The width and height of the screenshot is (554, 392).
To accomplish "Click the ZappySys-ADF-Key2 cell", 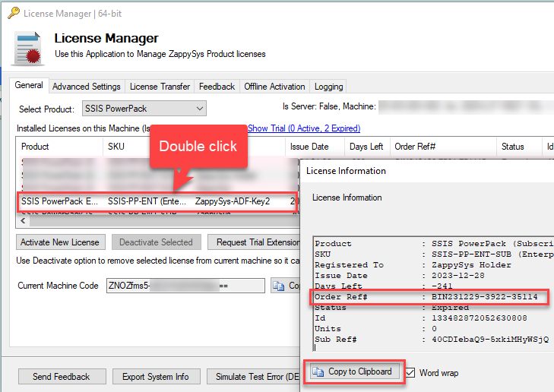I will click(x=233, y=201).
